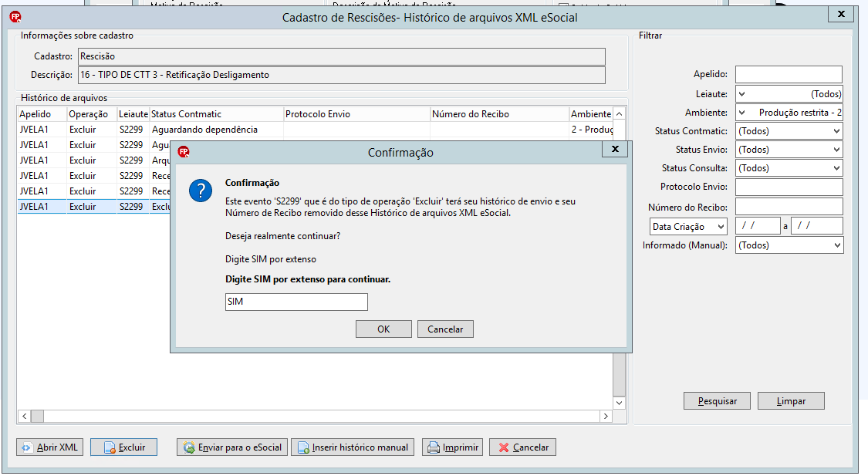Focus the Apelido filter field
868x476 pixels.
[789, 74]
